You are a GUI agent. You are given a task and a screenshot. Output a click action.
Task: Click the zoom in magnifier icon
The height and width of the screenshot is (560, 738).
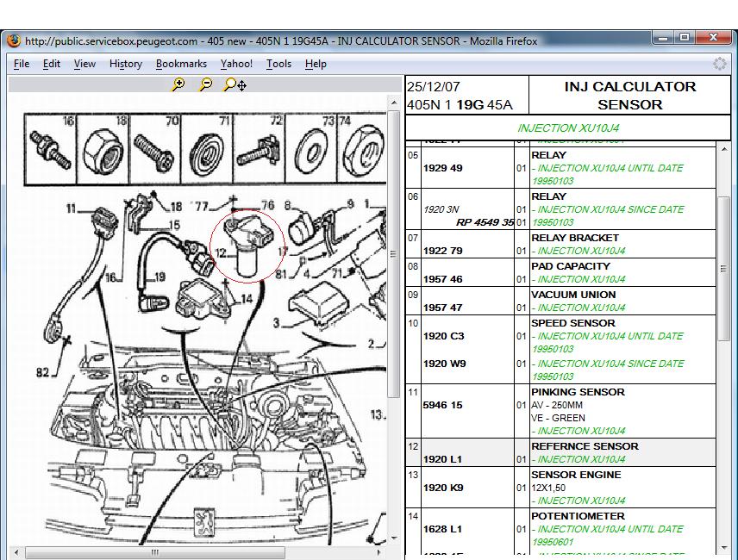(x=178, y=84)
